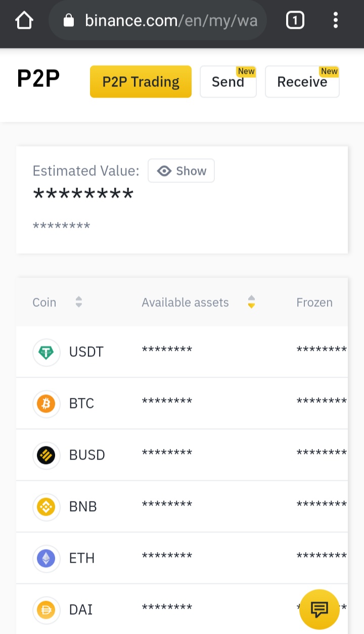Click the ETH Ethereum coin icon

tap(46, 558)
